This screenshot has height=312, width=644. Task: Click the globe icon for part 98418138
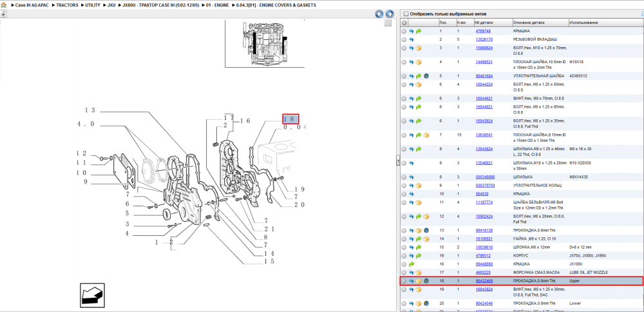pos(426,231)
